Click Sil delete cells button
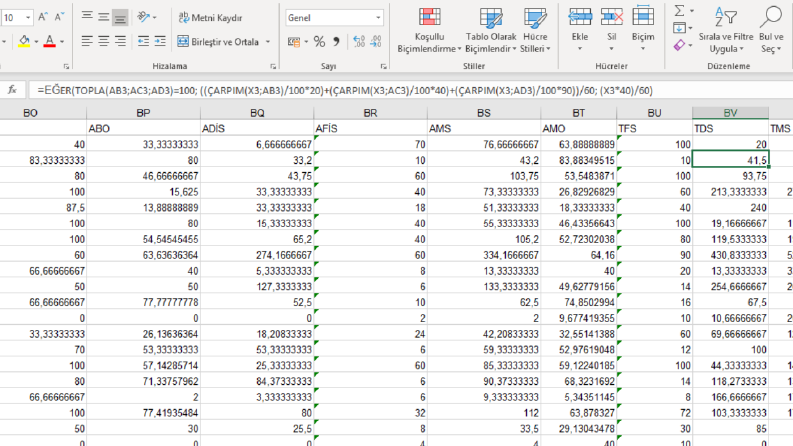Screen dimensions: 793x446 611,29
